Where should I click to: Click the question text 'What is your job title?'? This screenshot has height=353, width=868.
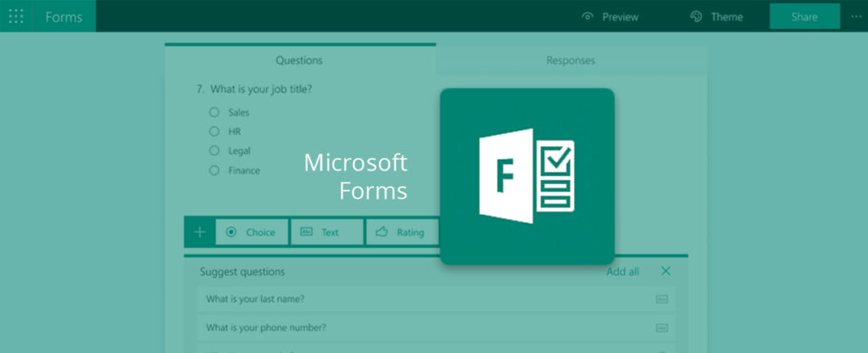tap(261, 88)
